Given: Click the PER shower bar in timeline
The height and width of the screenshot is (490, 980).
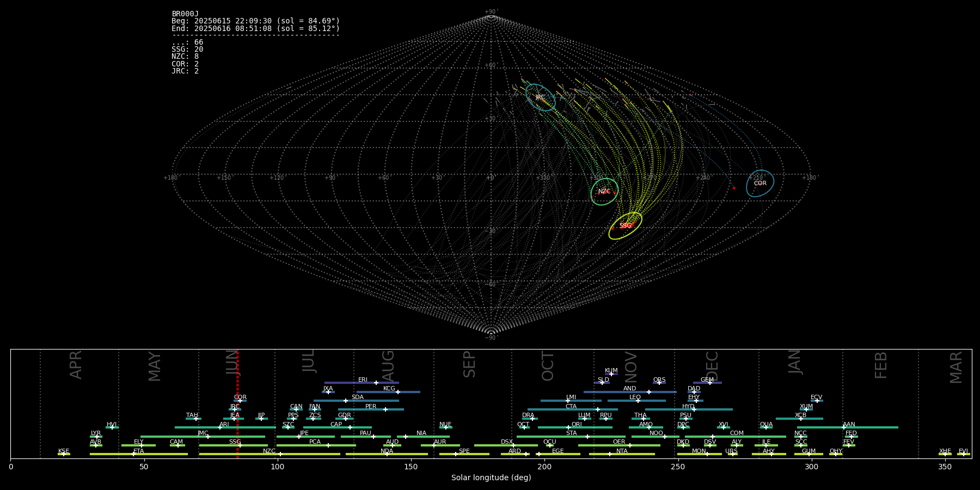Looking at the screenshot, I should (x=371, y=409).
